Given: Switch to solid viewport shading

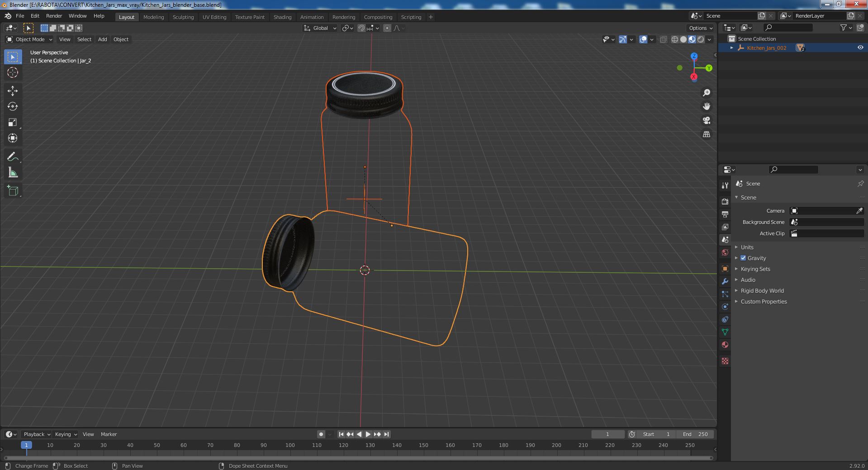Looking at the screenshot, I should pos(683,39).
